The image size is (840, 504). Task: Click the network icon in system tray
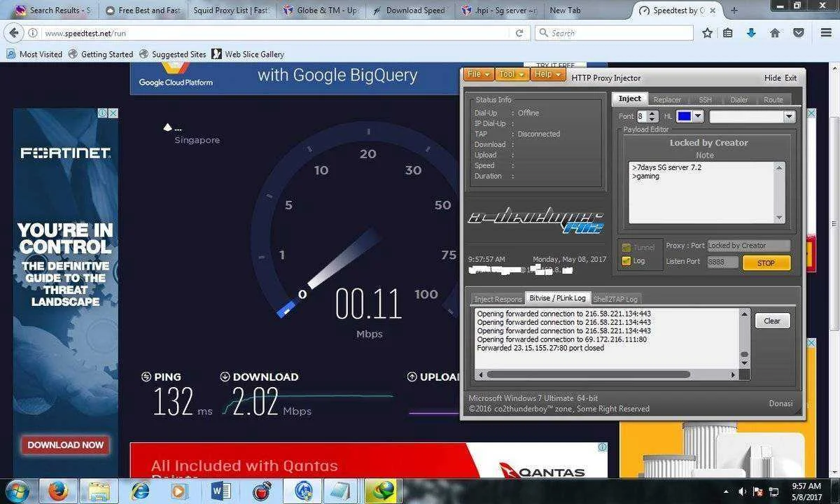point(773,491)
